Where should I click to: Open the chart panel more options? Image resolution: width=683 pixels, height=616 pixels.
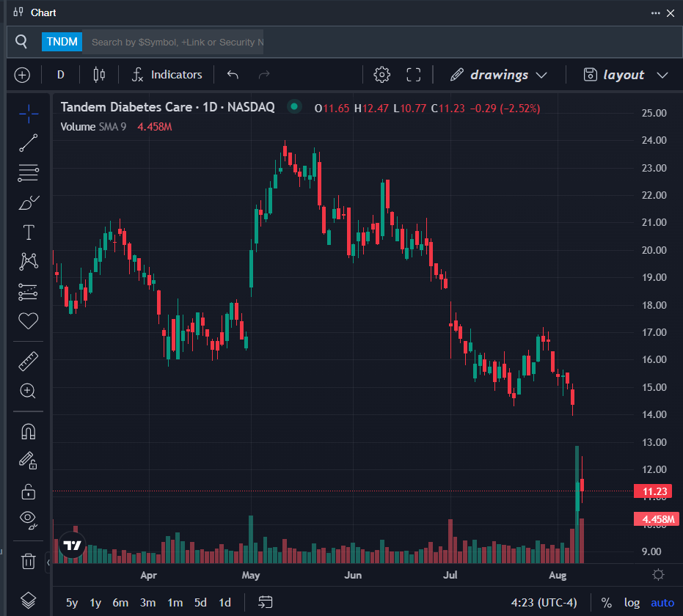tap(655, 13)
